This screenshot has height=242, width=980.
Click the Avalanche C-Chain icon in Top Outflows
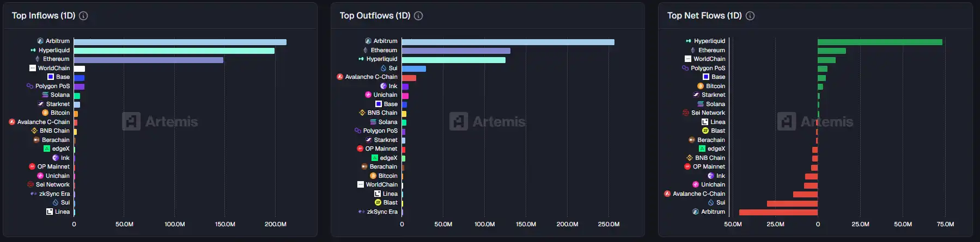340,77
